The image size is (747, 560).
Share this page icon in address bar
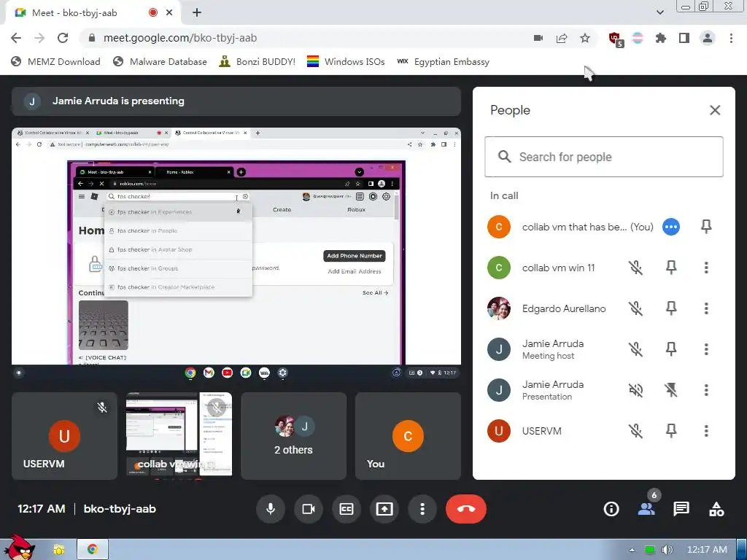(x=562, y=38)
